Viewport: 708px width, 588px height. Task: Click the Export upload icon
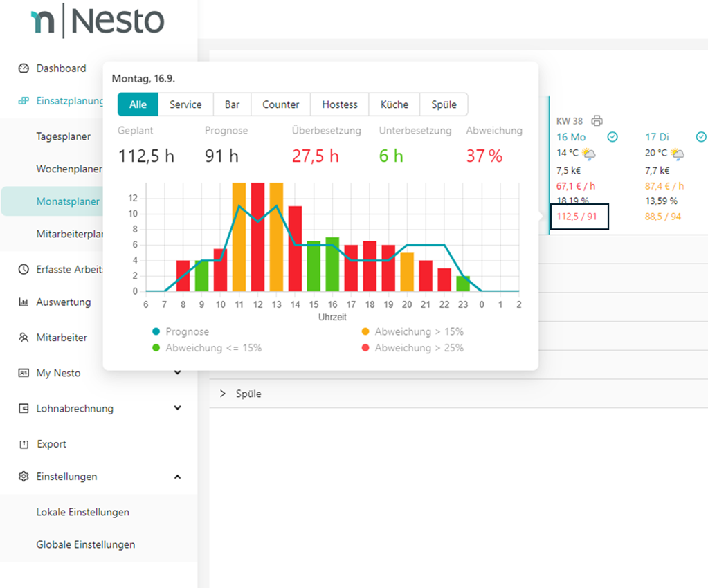(24, 444)
